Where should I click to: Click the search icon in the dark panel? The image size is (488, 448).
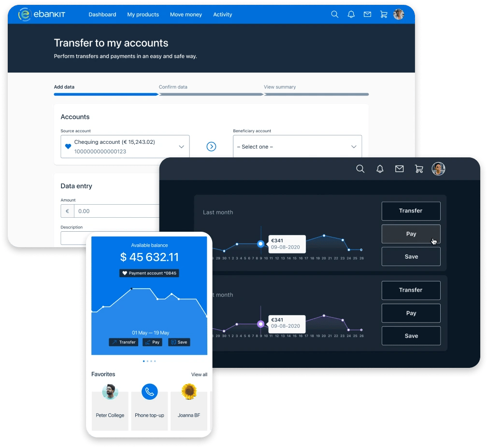pos(360,168)
